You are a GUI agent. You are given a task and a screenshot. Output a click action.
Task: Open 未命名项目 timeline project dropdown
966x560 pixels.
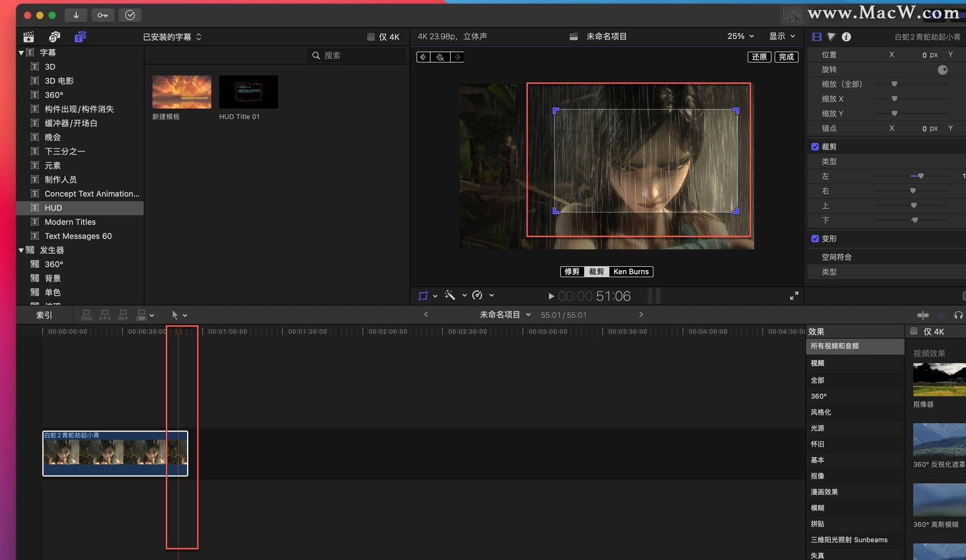pos(505,314)
